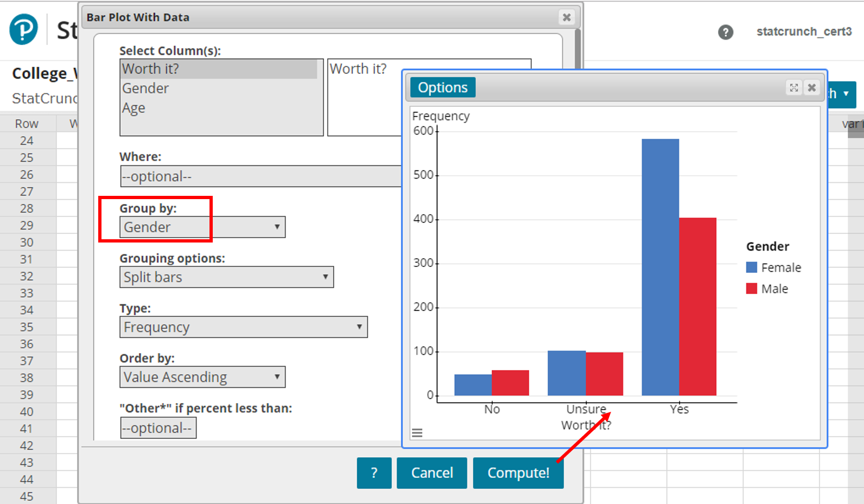Click the blue Female legend swatch
This screenshot has height=504, width=864.
[751, 267]
